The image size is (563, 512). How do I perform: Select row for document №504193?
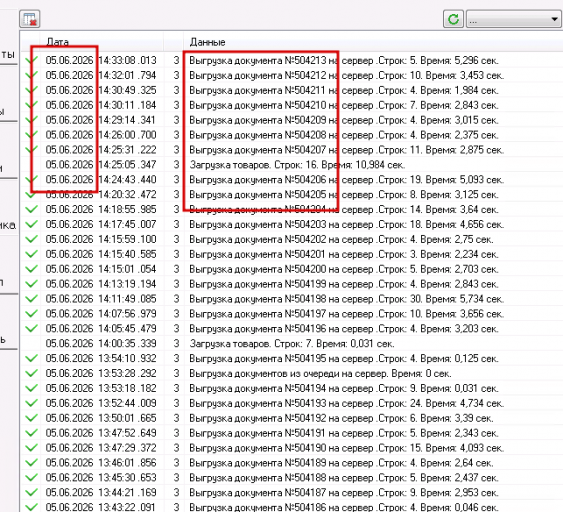click(292, 403)
